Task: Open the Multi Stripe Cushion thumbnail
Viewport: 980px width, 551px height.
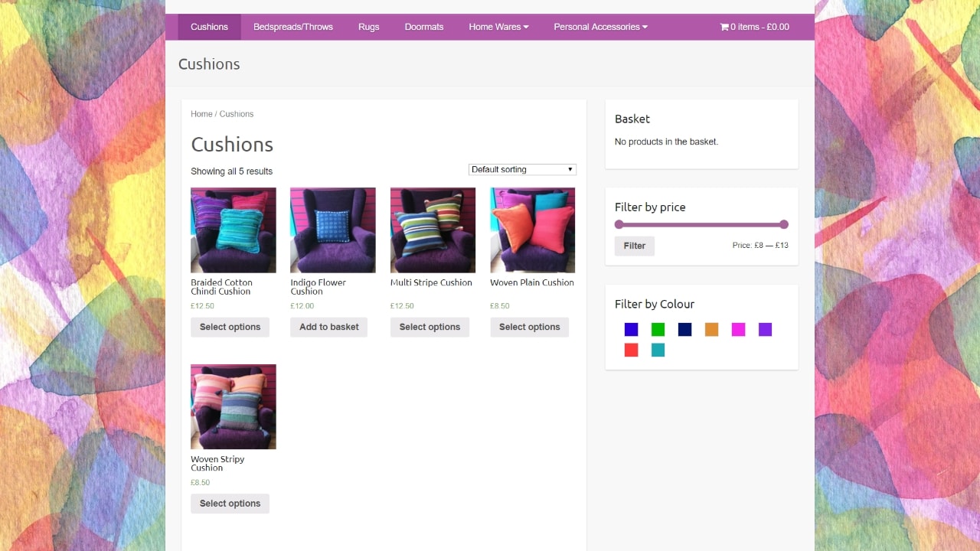Action: 433,230
